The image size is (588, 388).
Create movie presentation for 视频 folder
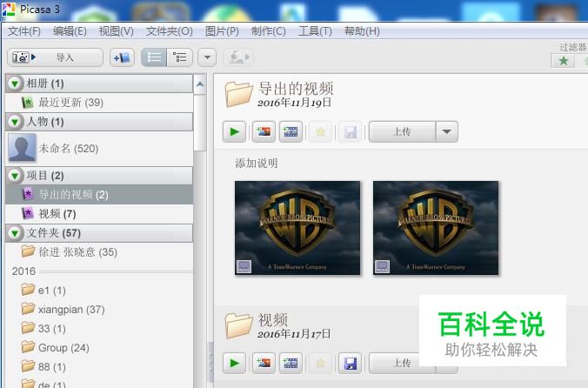[291, 363]
